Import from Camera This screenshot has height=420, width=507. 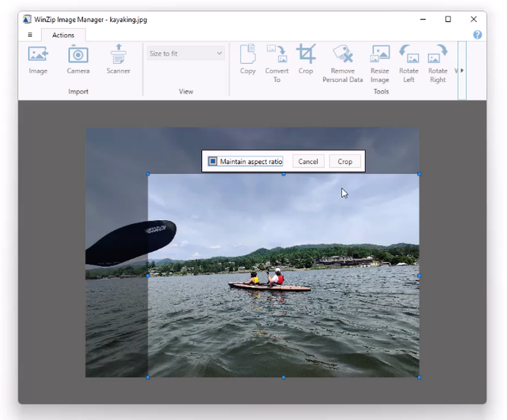[78, 60]
